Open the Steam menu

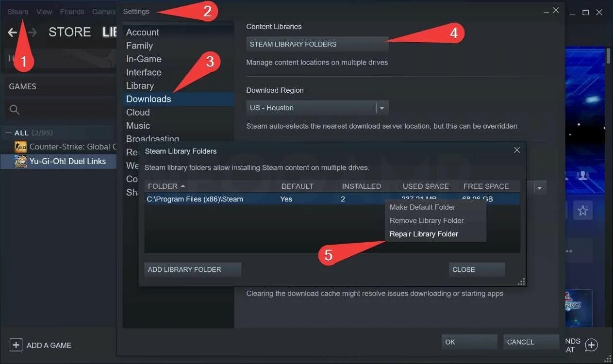17,12
